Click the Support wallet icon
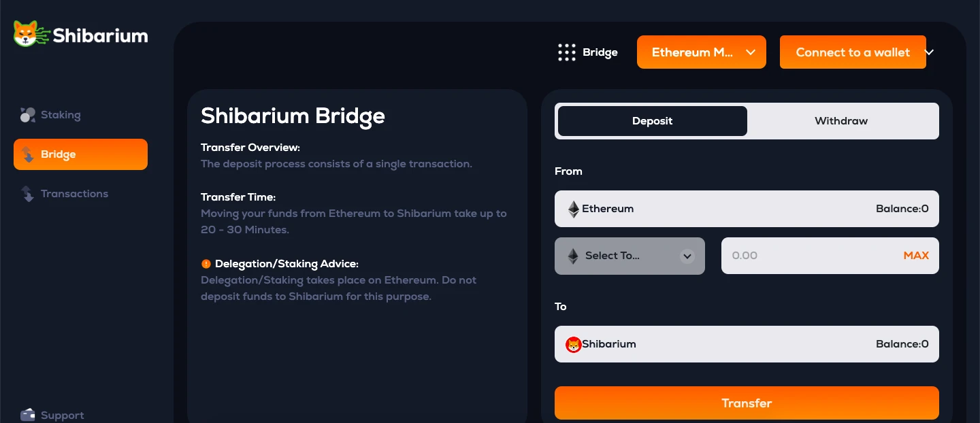 [28, 414]
